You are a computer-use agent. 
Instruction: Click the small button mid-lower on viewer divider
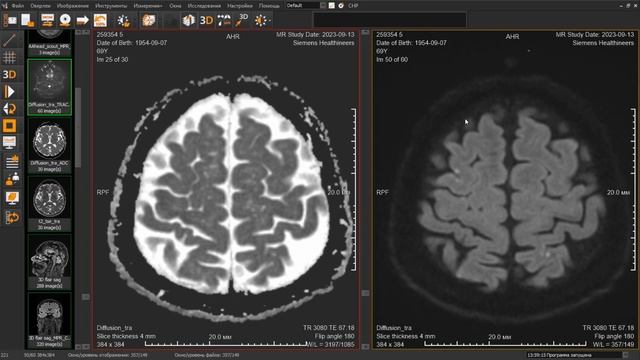click(x=365, y=293)
